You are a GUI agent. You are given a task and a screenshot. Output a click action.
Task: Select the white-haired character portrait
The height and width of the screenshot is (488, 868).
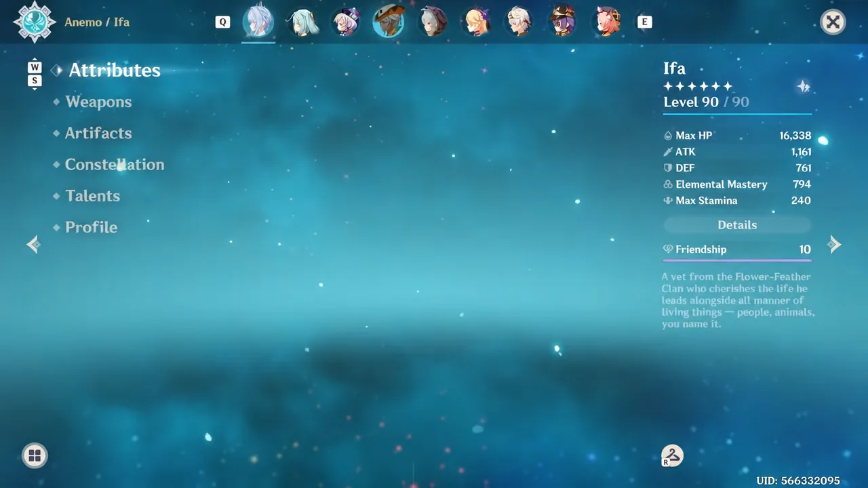[519, 22]
